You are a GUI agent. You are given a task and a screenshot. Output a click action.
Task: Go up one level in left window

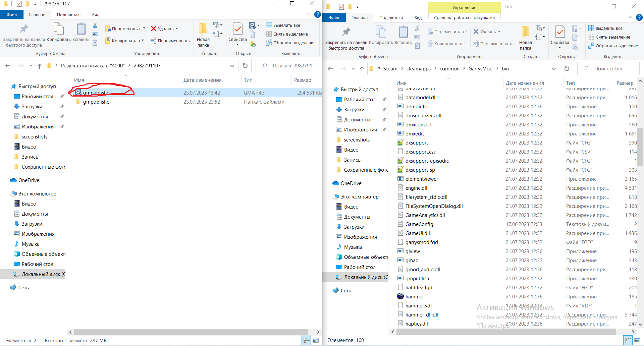(x=40, y=66)
